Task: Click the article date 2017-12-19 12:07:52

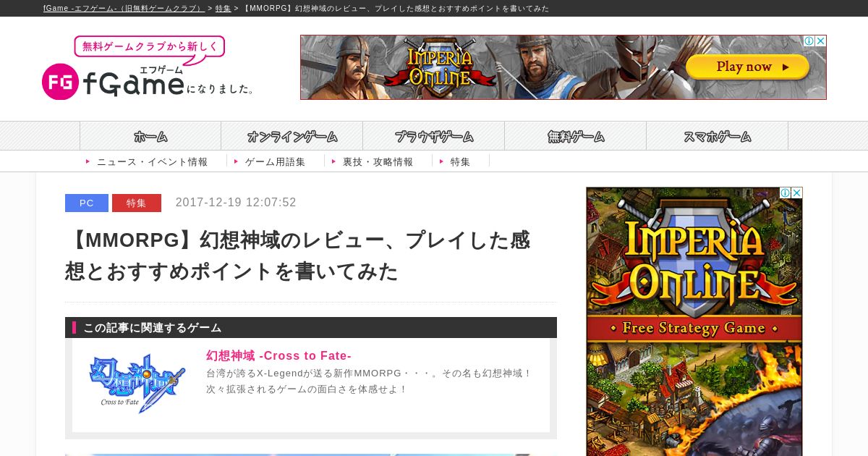Action: click(x=236, y=203)
